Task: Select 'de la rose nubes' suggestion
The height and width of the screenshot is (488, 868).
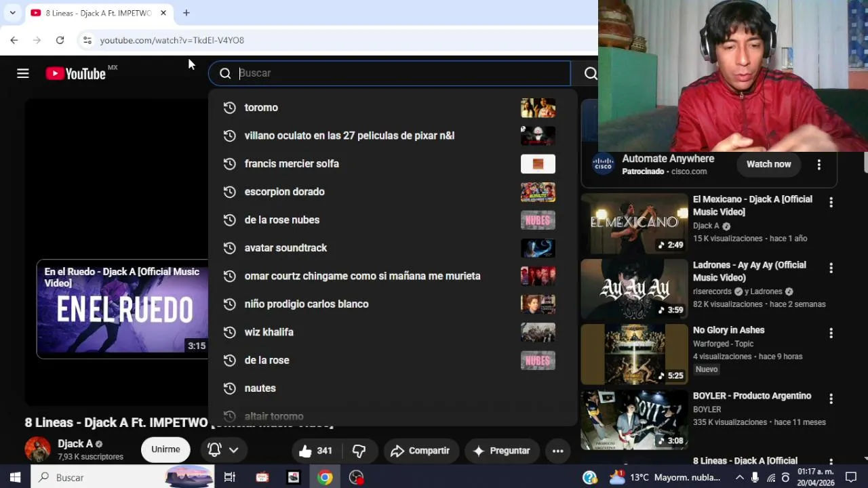Action: [393, 220]
